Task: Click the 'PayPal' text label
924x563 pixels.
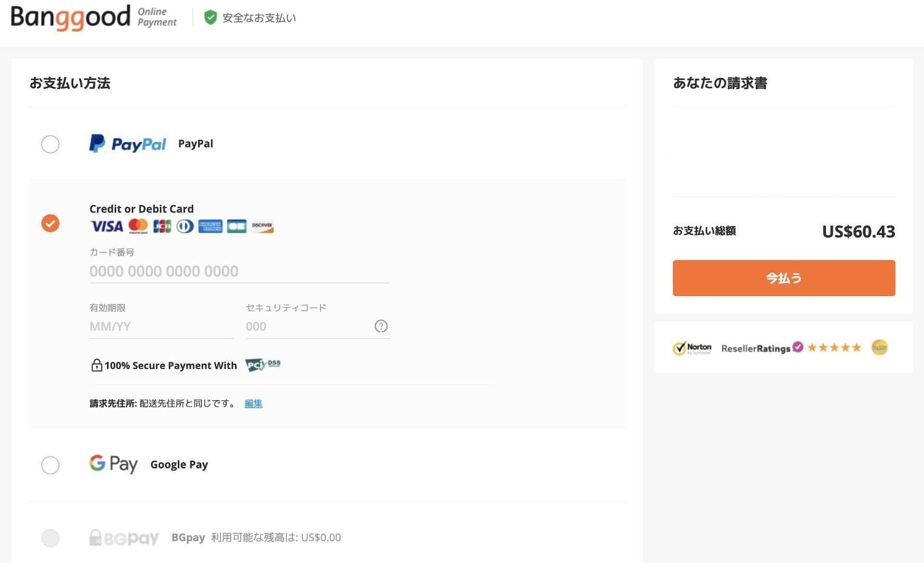Action: [x=195, y=144]
